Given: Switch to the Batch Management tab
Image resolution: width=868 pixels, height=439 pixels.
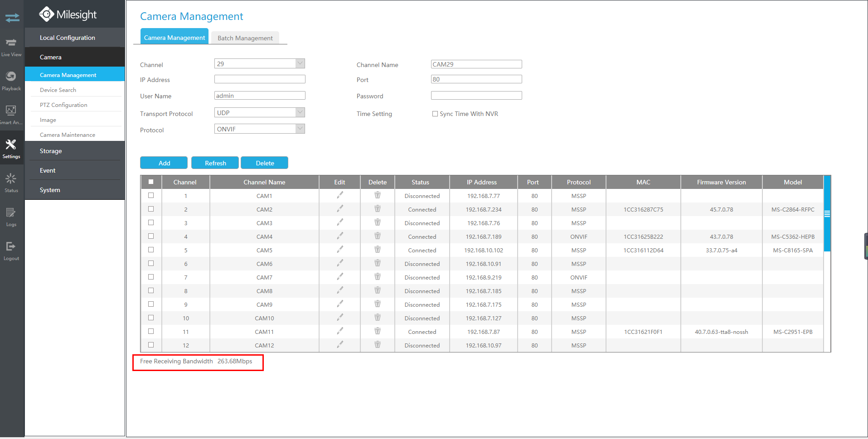Looking at the screenshot, I should tap(245, 38).
